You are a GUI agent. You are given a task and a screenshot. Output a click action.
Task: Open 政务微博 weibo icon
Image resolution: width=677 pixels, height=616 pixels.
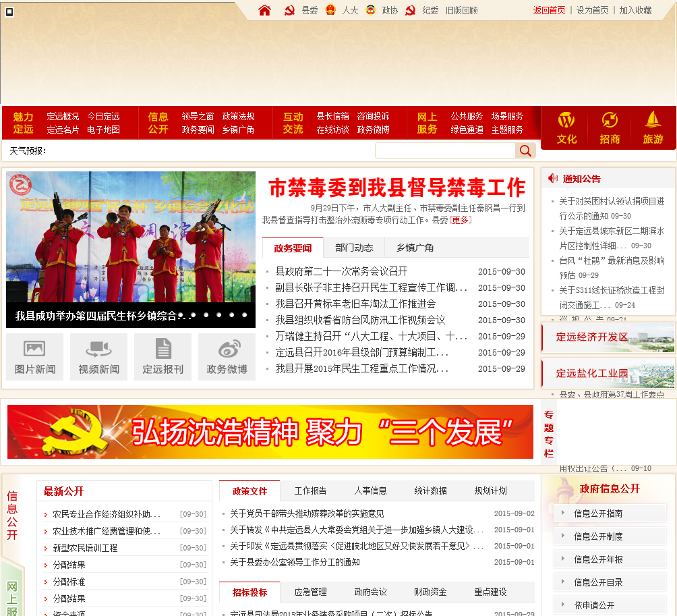[x=227, y=357]
